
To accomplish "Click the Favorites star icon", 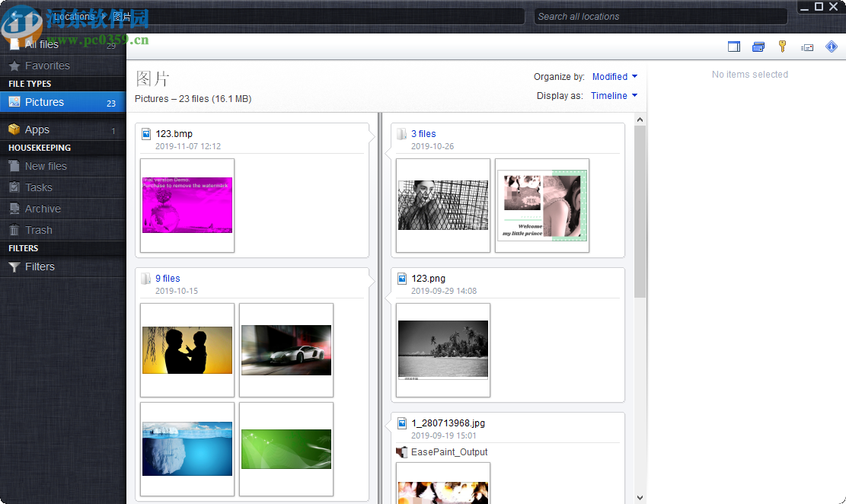I will (14, 65).
